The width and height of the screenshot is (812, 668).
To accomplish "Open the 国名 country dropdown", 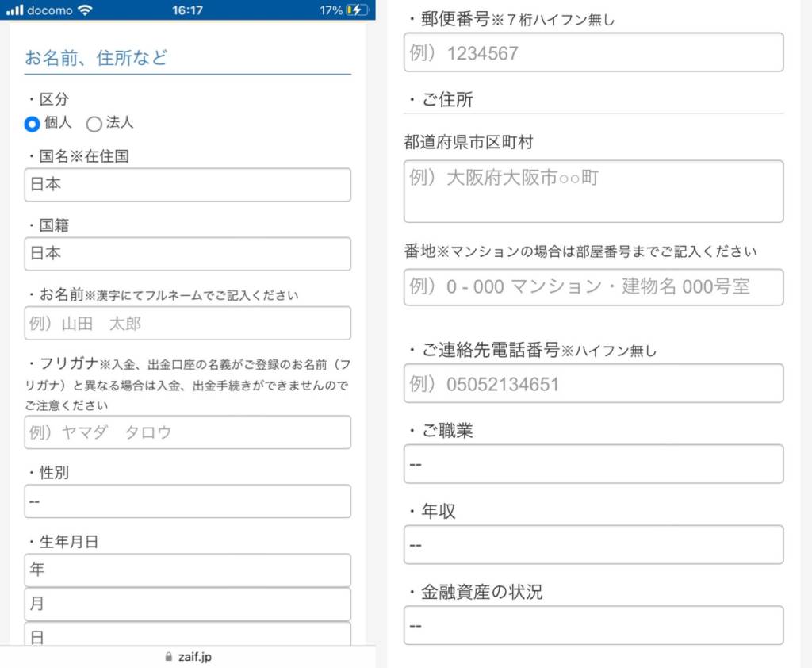I will 187,185.
